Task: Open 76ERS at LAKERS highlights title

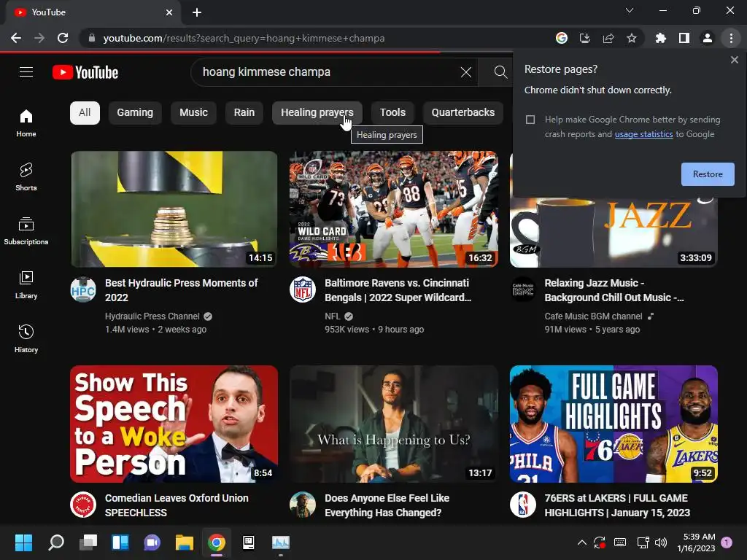Action: coord(617,505)
